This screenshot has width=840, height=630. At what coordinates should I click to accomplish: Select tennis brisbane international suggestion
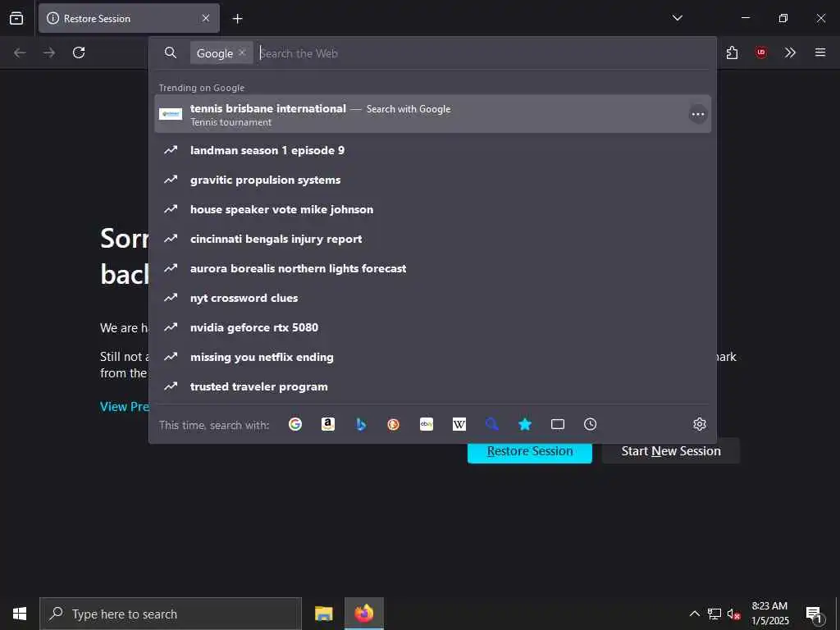tap(432, 114)
